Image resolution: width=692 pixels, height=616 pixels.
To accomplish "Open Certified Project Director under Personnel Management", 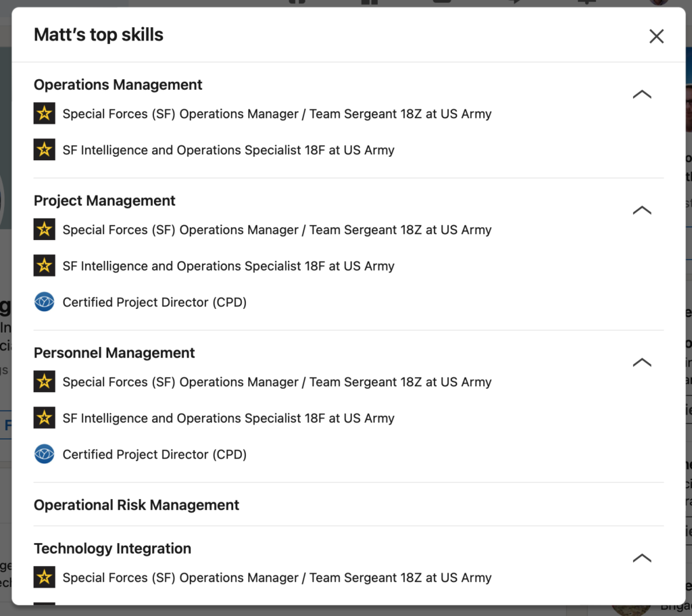I will tap(155, 454).
